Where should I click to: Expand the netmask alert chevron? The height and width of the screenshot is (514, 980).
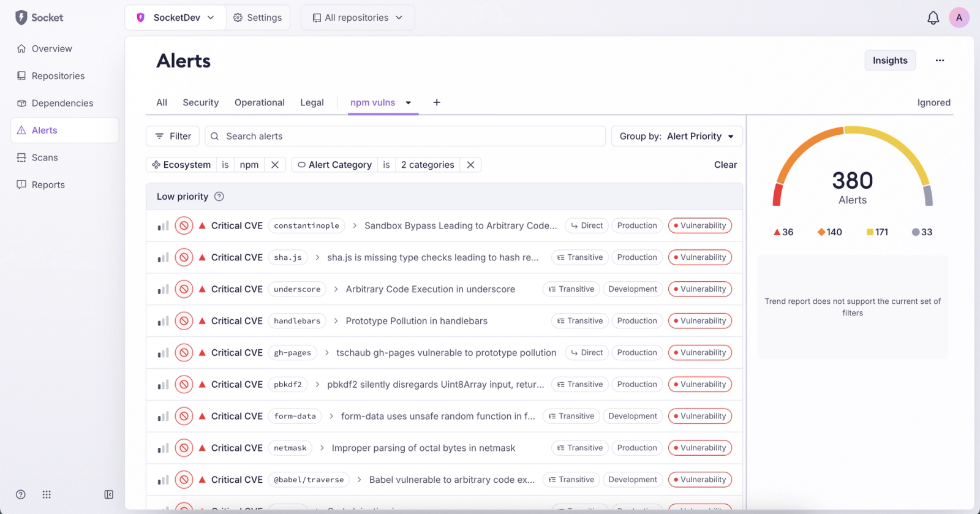(322, 448)
